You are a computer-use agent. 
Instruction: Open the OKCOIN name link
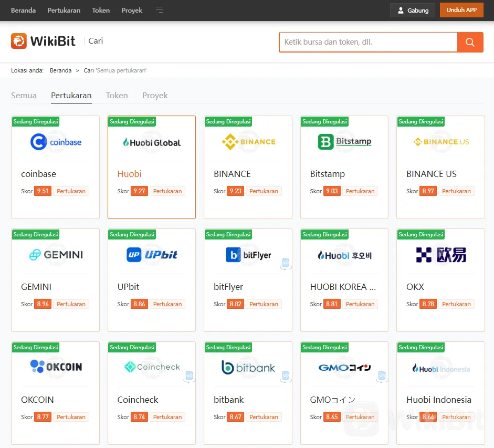pyautogui.click(x=37, y=400)
